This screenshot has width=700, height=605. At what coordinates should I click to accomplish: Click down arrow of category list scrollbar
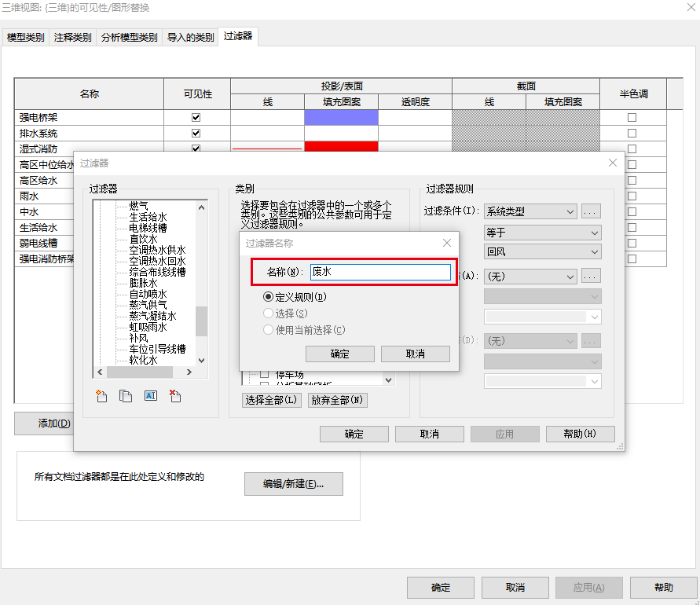pyautogui.click(x=388, y=380)
